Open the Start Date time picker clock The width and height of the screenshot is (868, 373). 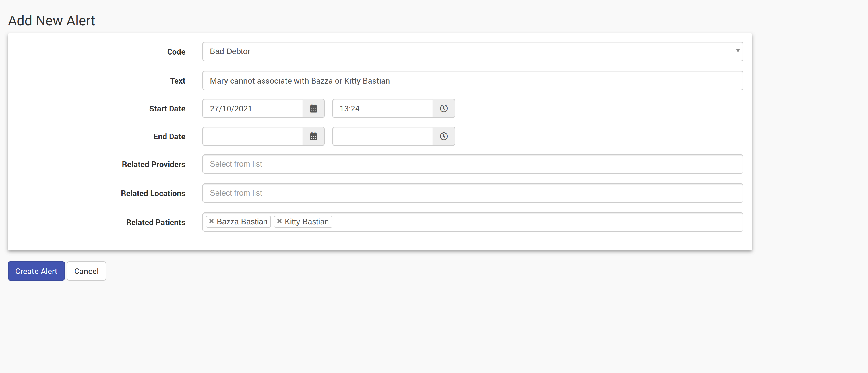click(x=443, y=109)
